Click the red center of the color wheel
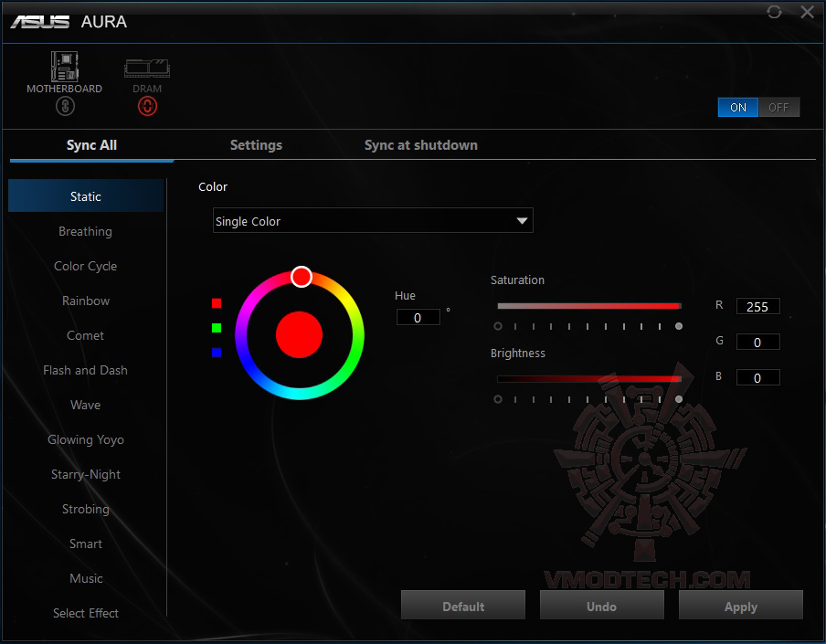Screen dimensions: 826x644 click(299, 335)
